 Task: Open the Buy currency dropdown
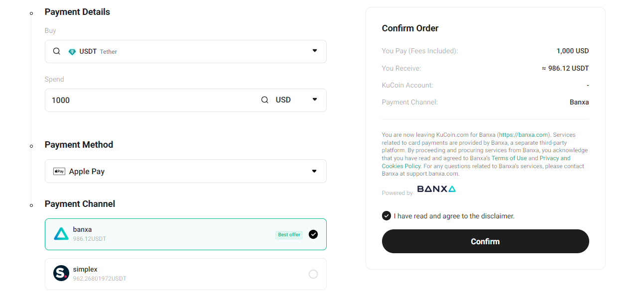(x=314, y=51)
